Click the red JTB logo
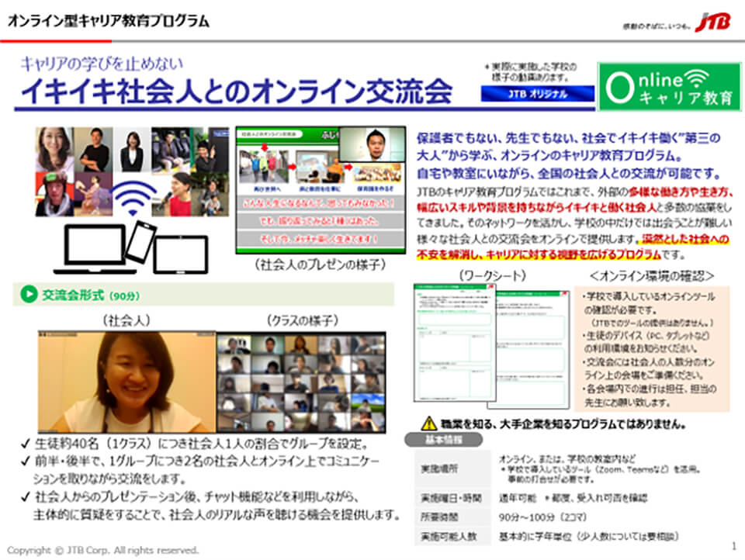The width and height of the screenshot is (745, 560). click(x=712, y=22)
